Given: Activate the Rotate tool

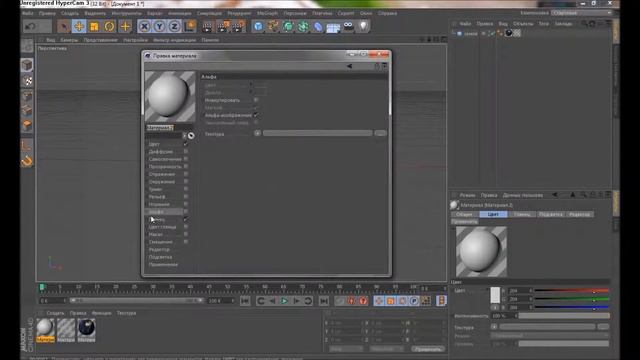Looking at the screenshot, I should (109, 27).
